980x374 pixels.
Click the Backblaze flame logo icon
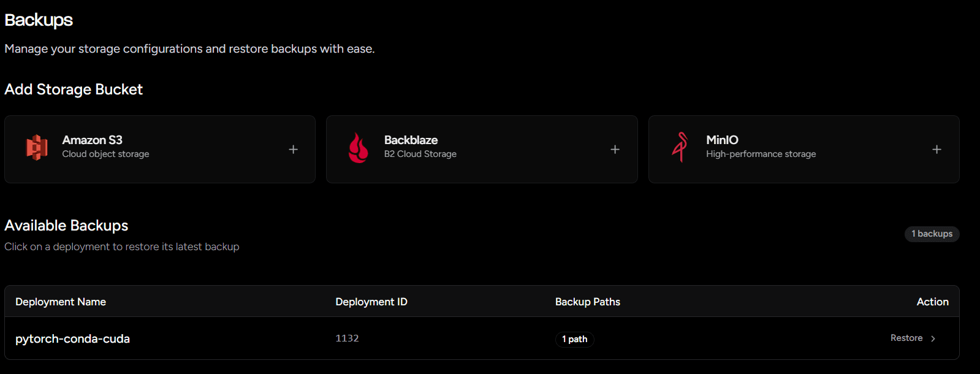[x=359, y=148]
